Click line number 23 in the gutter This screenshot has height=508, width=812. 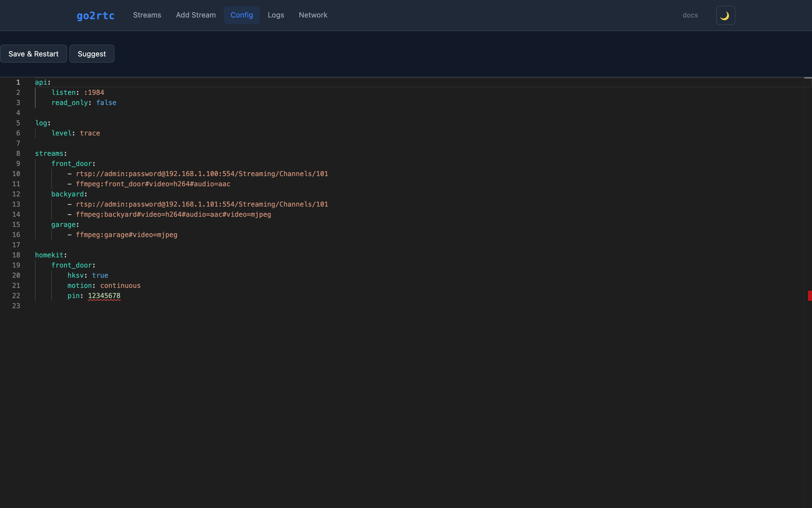[16, 306]
